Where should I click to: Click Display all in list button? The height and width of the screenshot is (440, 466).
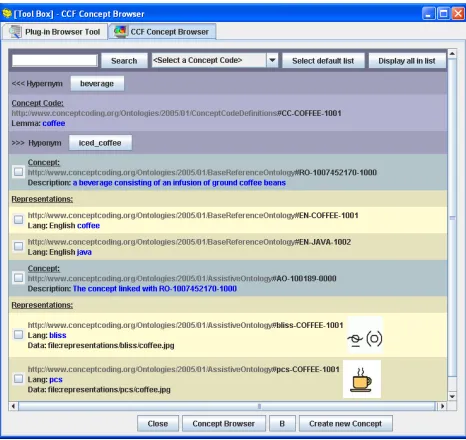coord(407,61)
